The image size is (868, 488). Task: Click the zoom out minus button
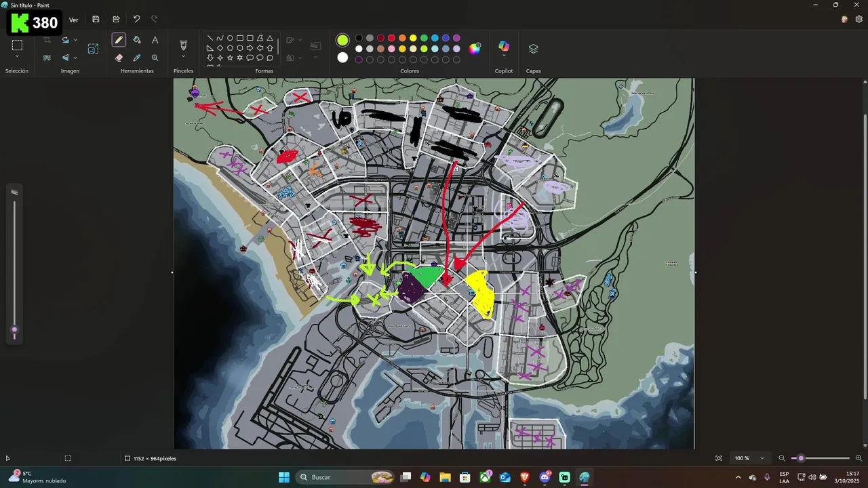coord(781,458)
